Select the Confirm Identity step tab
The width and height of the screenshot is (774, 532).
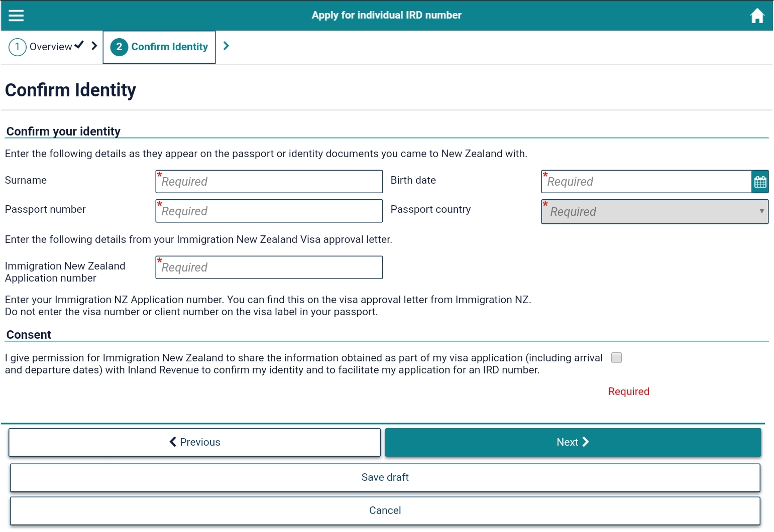(169, 47)
